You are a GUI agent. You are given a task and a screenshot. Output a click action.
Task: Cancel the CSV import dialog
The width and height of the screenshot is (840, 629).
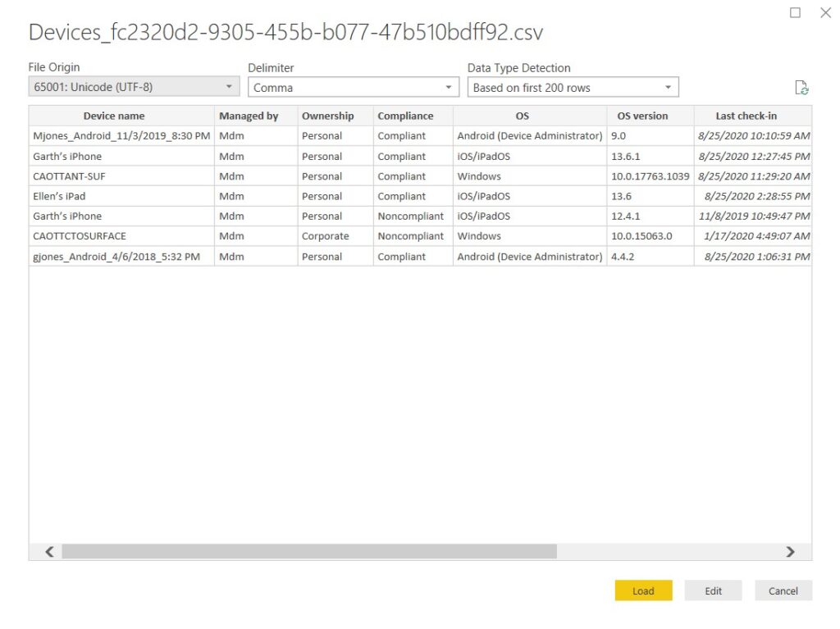[783, 590]
